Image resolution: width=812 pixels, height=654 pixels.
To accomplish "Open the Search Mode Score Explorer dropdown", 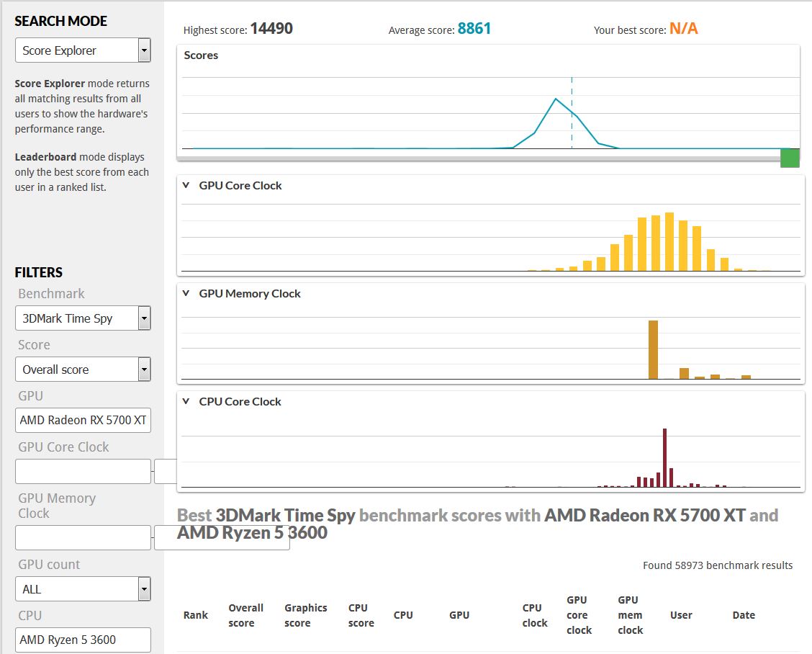I will (x=83, y=50).
